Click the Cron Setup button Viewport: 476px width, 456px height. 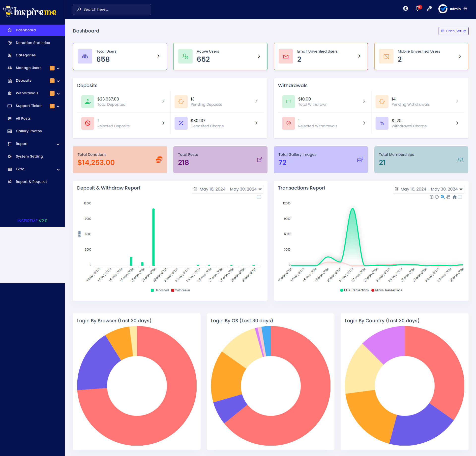(453, 31)
